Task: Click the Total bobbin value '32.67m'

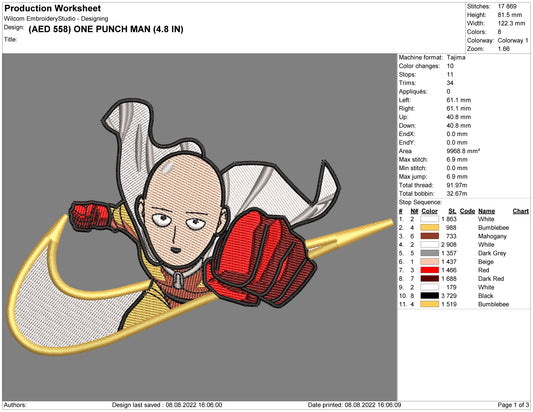Action: (x=457, y=194)
